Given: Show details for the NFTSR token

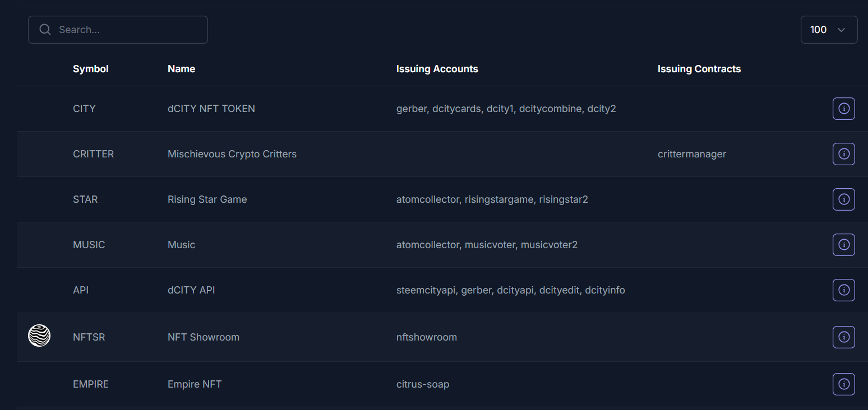Looking at the screenshot, I should (843, 337).
